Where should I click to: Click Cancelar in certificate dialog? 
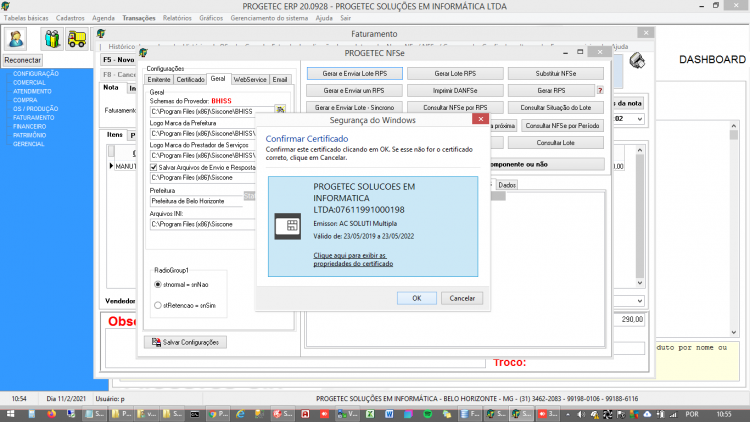462,298
